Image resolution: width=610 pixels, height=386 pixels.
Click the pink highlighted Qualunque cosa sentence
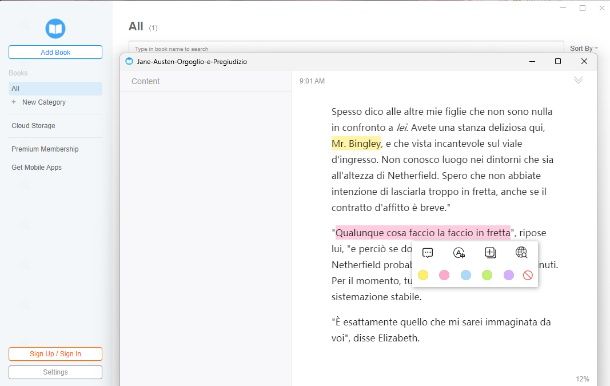click(x=423, y=233)
